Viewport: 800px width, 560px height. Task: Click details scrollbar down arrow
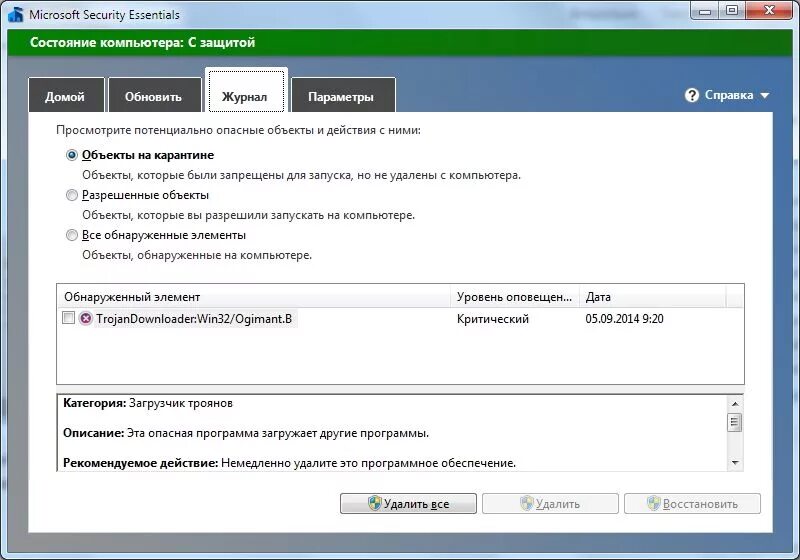tap(735, 463)
